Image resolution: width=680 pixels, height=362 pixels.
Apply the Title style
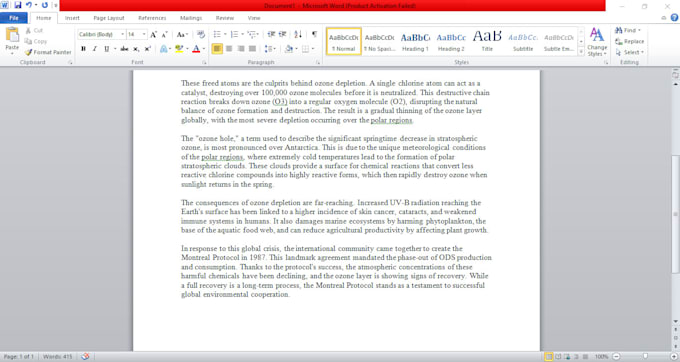click(487, 42)
